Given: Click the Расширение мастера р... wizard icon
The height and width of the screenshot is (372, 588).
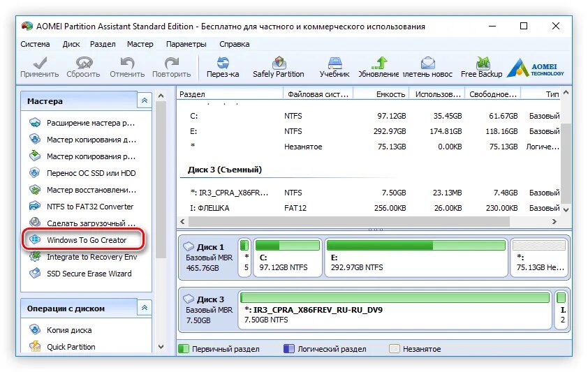Looking at the screenshot, I should pyautogui.click(x=35, y=123).
